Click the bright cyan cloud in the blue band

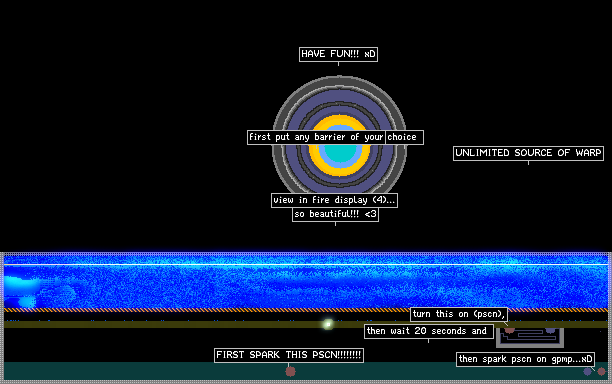(21, 291)
